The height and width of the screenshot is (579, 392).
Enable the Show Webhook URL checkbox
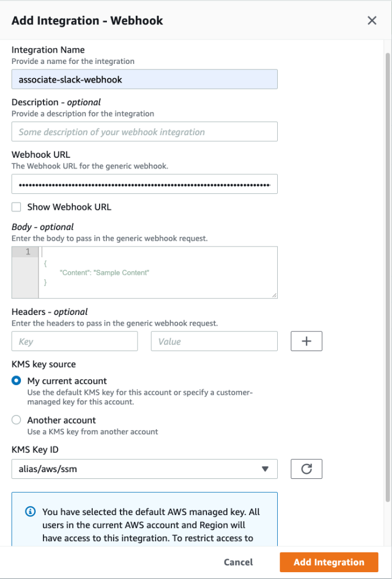click(x=16, y=207)
